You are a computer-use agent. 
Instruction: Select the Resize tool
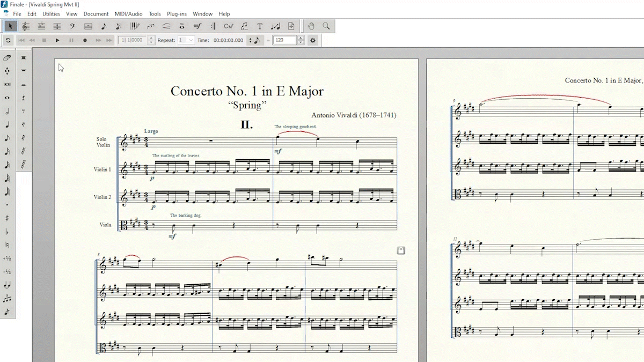[x=275, y=26]
